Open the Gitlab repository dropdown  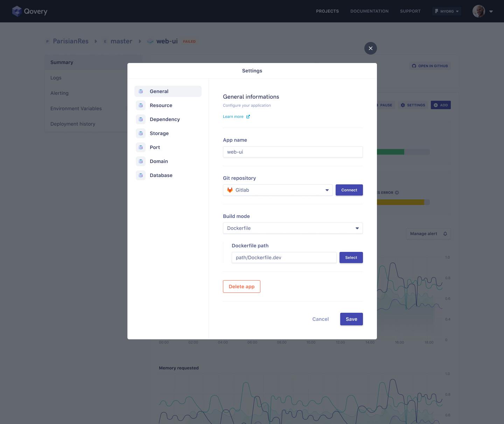point(278,190)
